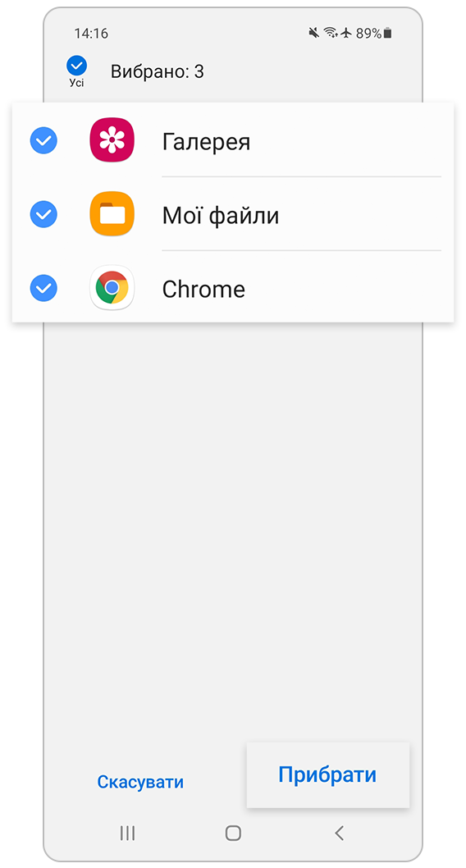Tap the Прибрати button

click(x=327, y=774)
